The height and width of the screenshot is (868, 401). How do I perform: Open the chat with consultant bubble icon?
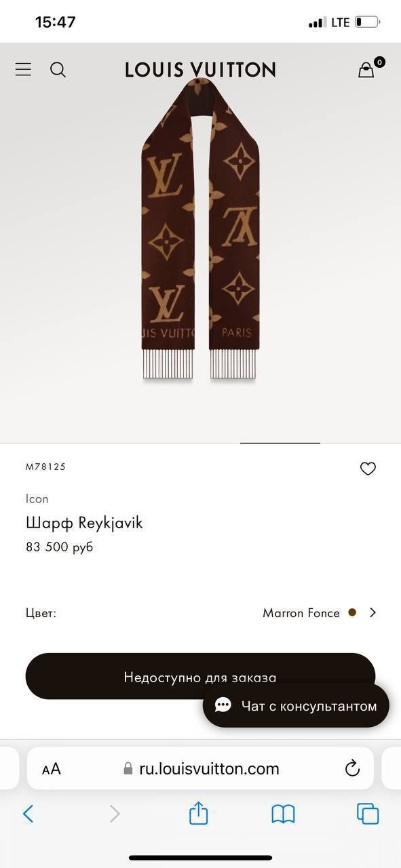click(223, 705)
